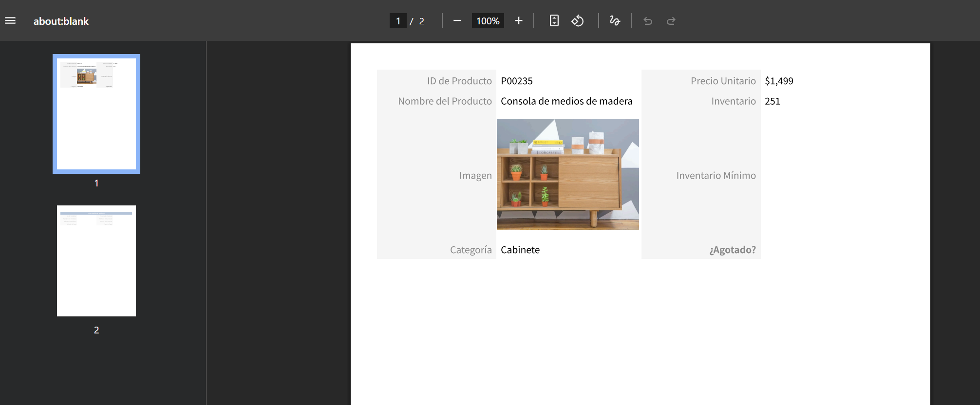The width and height of the screenshot is (980, 405).
Task: Click the 'ID de Producto' label
Action: (x=459, y=81)
